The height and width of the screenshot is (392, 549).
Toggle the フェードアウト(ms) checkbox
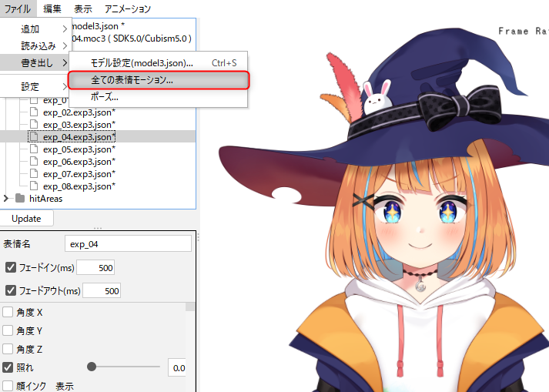tap(11, 290)
